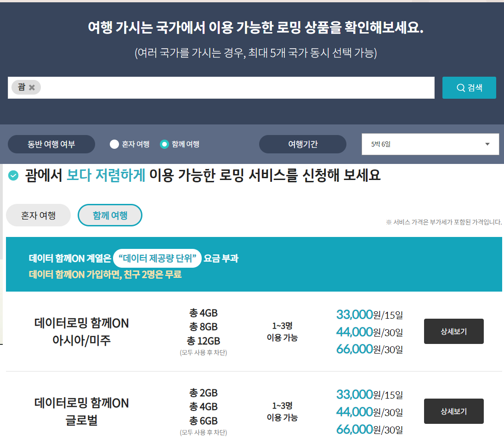Click the arrow icon on the travel period combo box
504x439 pixels.
(488, 144)
